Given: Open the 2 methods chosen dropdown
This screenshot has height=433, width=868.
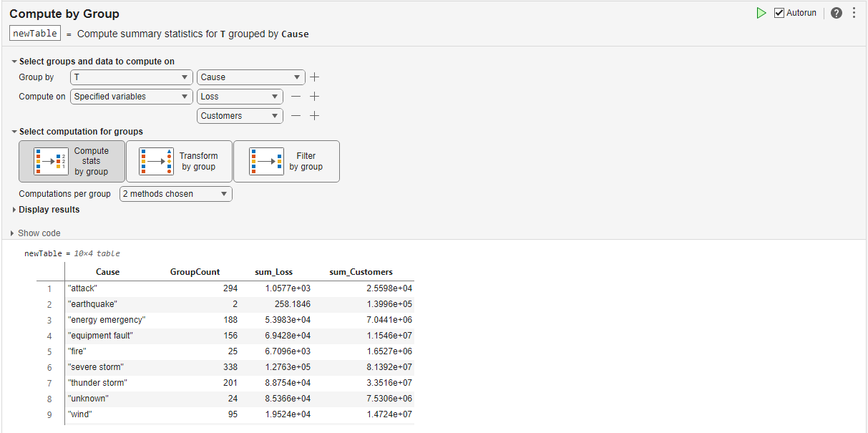Looking at the screenshot, I should coord(175,193).
